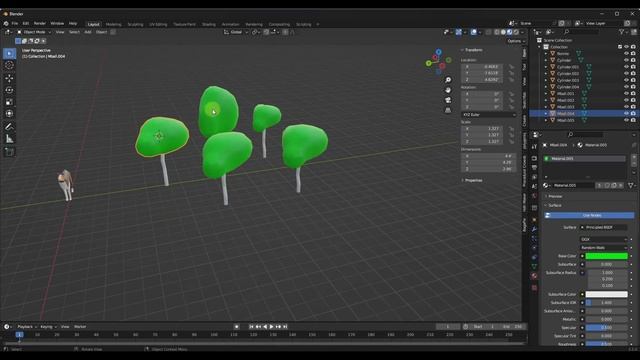Select the Rotate tool

[9, 90]
